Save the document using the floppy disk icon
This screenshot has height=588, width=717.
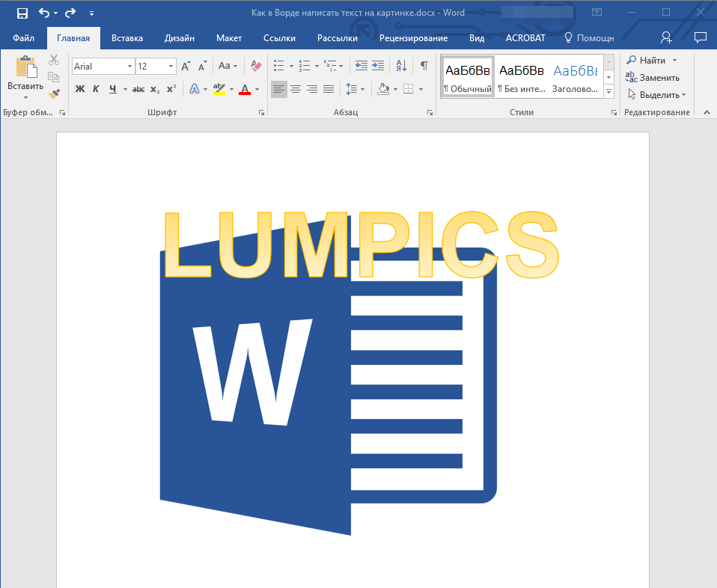[22, 13]
